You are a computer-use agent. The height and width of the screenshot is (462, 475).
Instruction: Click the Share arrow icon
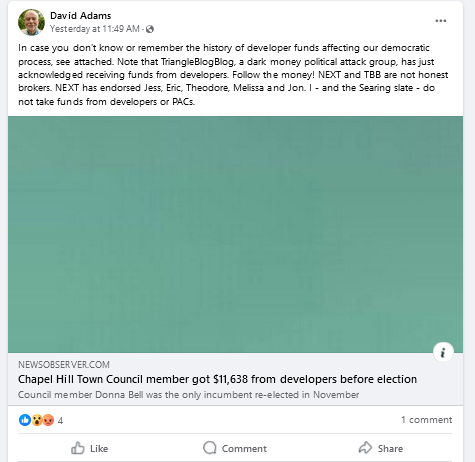pyautogui.click(x=365, y=448)
